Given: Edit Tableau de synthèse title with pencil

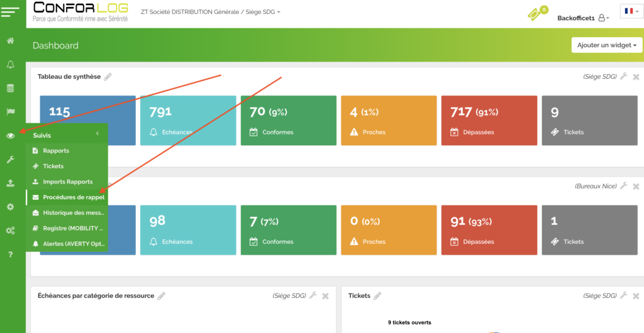Looking at the screenshot, I should click(108, 77).
